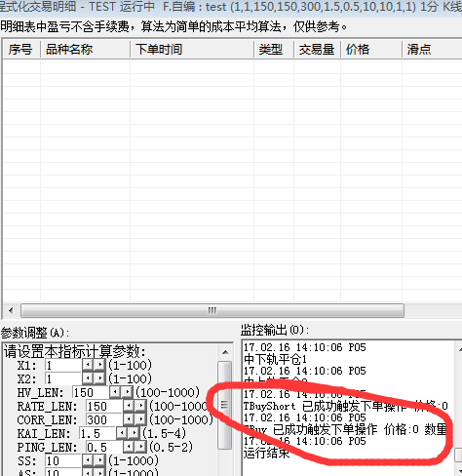The width and height of the screenshot is (462, 476).
Task: Click the table's horizontal scrollbar left arrow
Action: 11,310
